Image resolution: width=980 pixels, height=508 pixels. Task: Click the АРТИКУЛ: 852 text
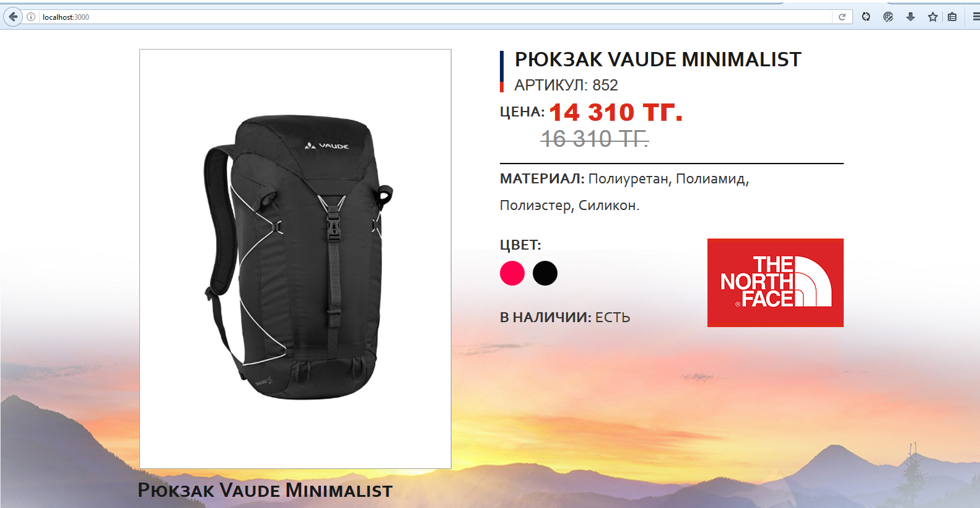(x=566, y=85)
